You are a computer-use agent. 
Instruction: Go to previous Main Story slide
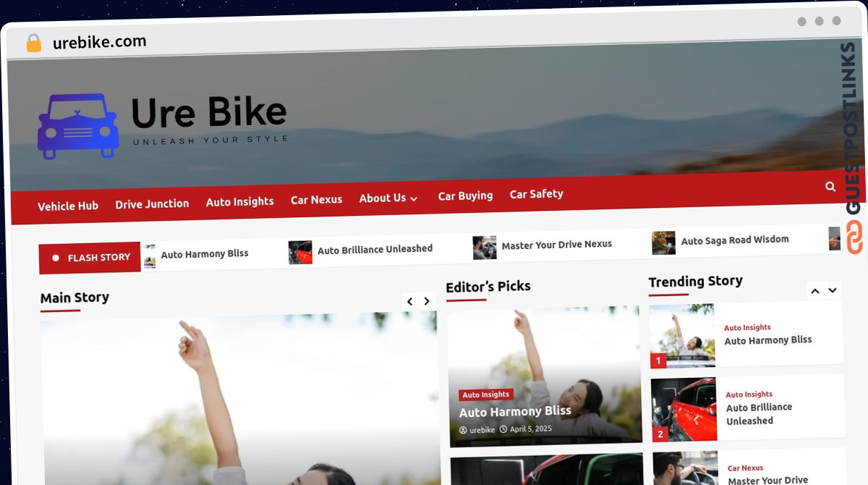pyautogui.click(x=410, y=301)
